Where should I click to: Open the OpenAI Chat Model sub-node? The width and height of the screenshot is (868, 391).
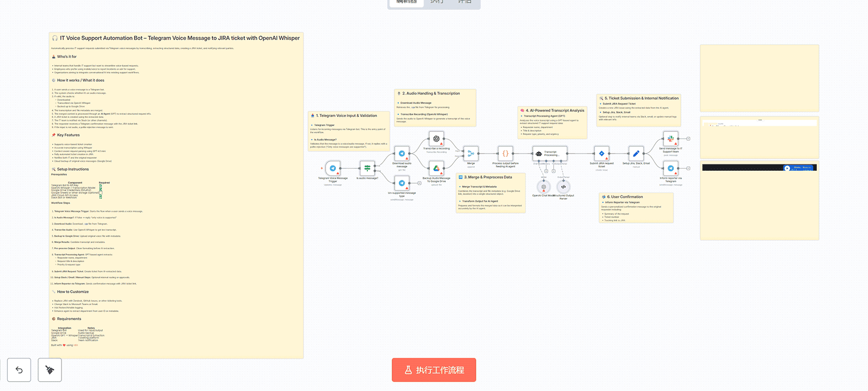coord(544,187)
